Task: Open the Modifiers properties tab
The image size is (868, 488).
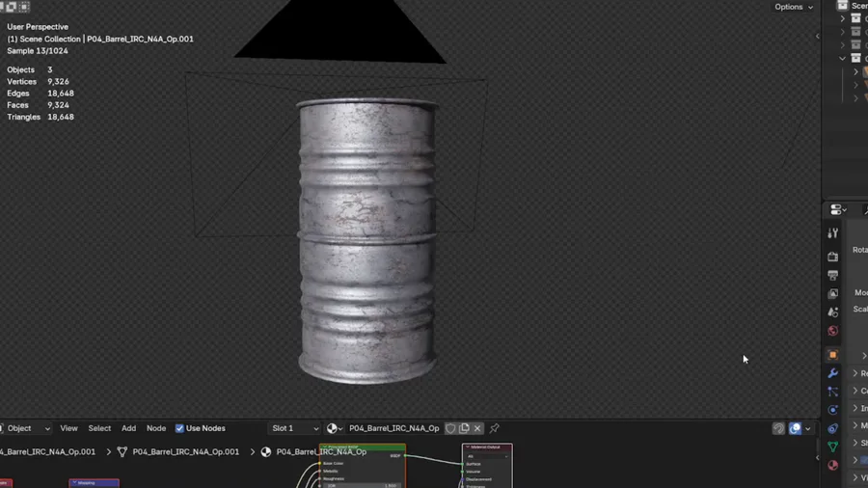Action: coord(832,373)
